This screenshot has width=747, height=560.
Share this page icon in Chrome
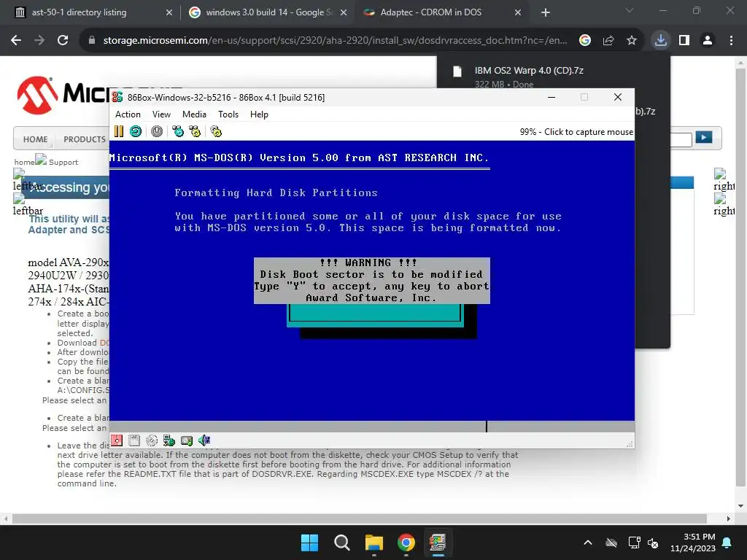coord(608,41)
